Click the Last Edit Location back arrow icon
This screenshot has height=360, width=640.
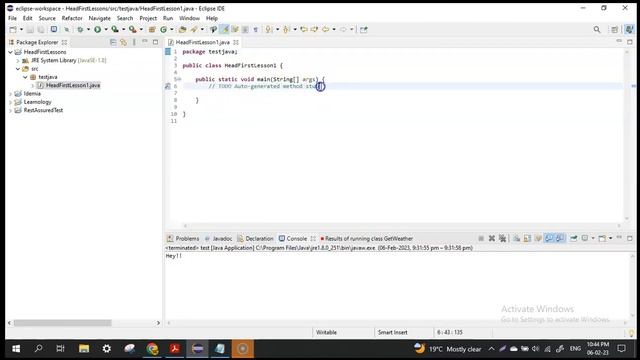point(304,29)
